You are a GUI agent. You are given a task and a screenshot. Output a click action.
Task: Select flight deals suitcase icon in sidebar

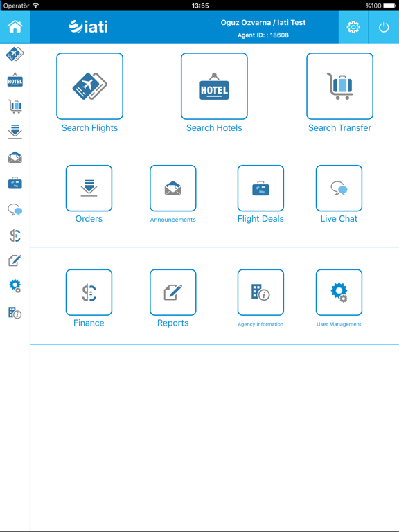coord(15,183)
